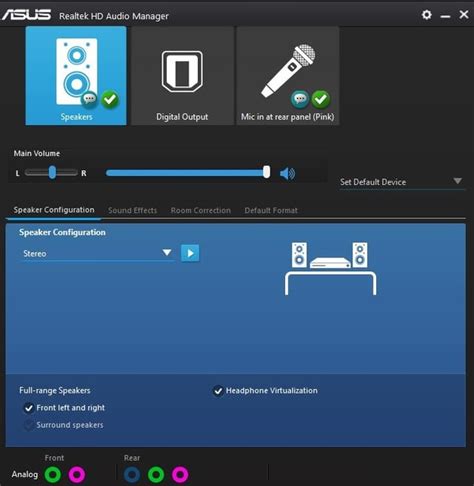Play the speaker test sound
The height and width of the screenshot is (486, 474).
tap(190, 253)
